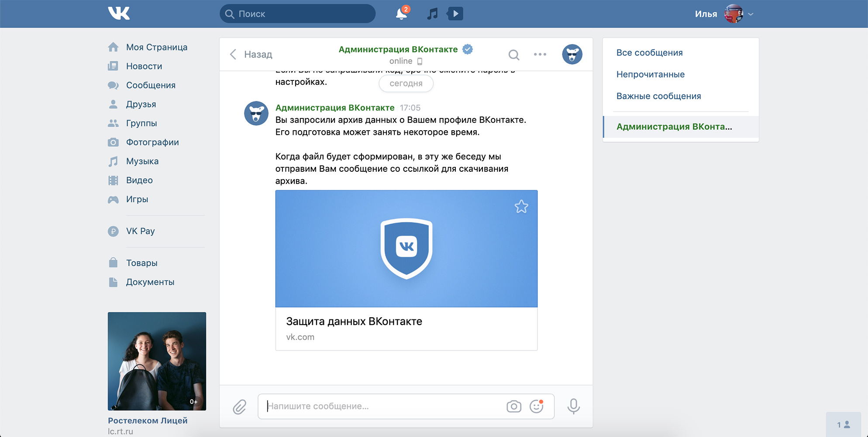
Task: Open the emoji smiley picker
Action: pos(536,406)
